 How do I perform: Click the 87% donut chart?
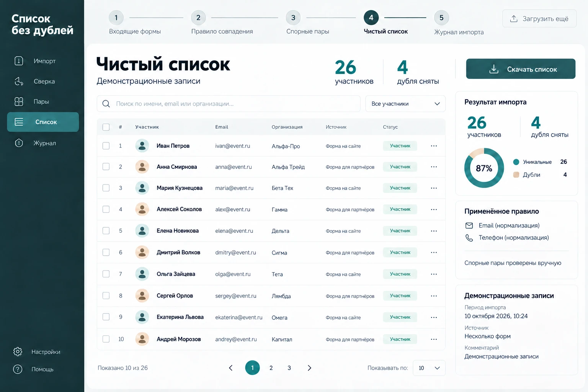484,168
